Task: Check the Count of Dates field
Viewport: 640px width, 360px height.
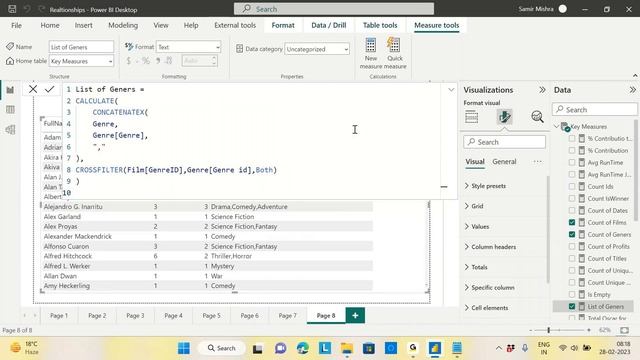Action: click(572, 210)
